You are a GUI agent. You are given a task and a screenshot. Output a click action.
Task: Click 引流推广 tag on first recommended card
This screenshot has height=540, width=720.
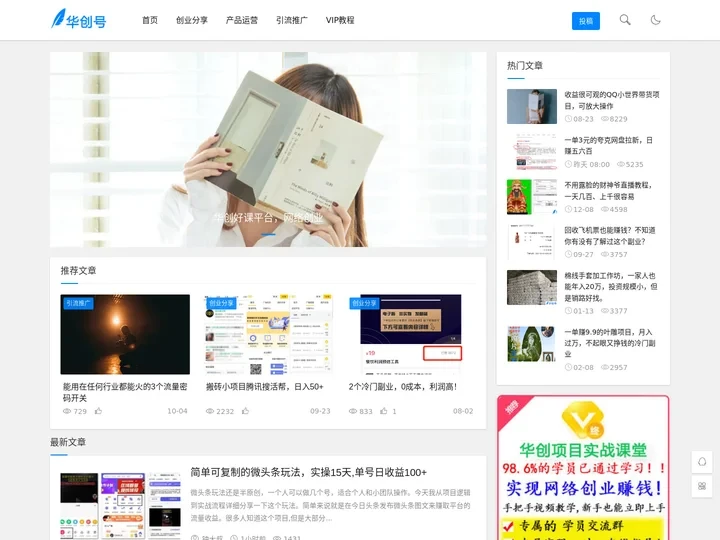[x=78, y=303]
